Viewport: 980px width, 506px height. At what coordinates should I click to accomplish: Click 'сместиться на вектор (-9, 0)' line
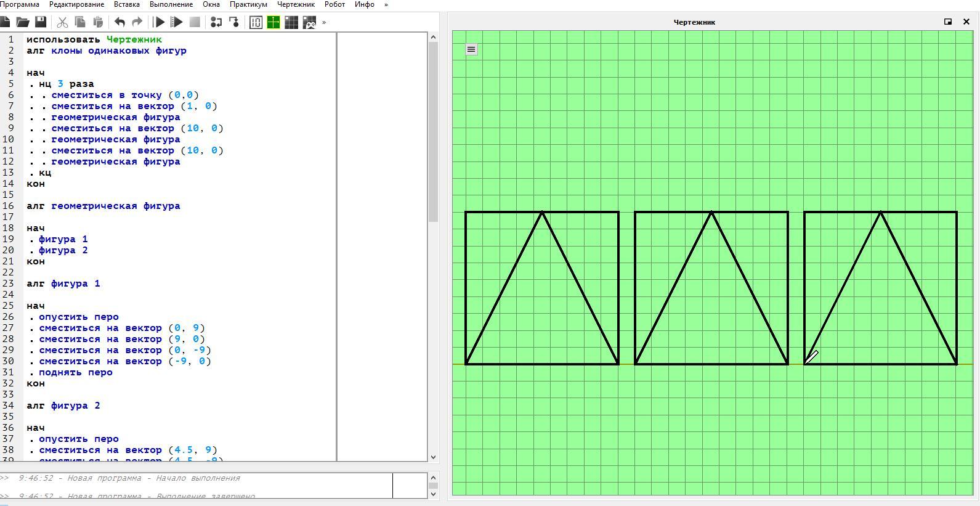[x=125, y=361]
